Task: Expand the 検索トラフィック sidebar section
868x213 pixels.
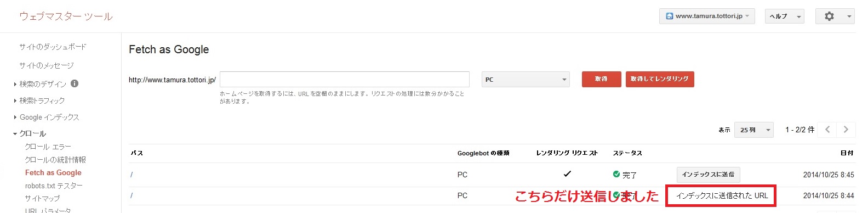Action: coord(39,100)
